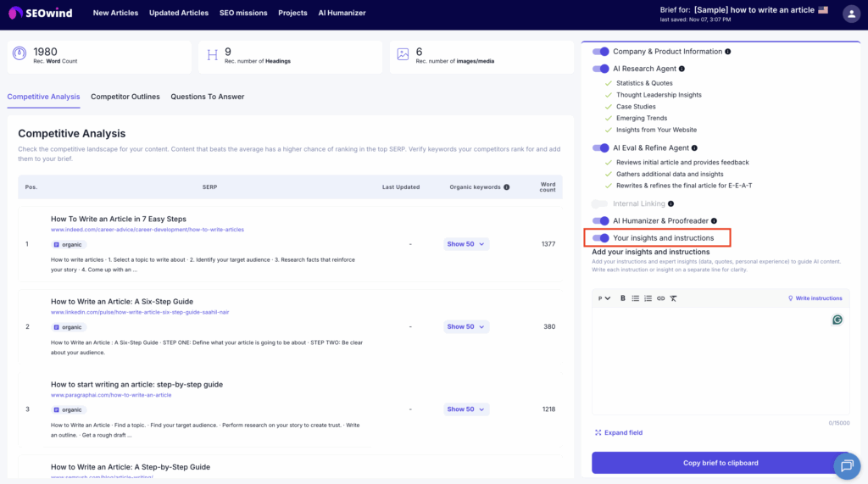Viewport: 868px width, 484px height.
Task: Click the brief title '[Sample] how to write an article'
Action: coord(754,10)
